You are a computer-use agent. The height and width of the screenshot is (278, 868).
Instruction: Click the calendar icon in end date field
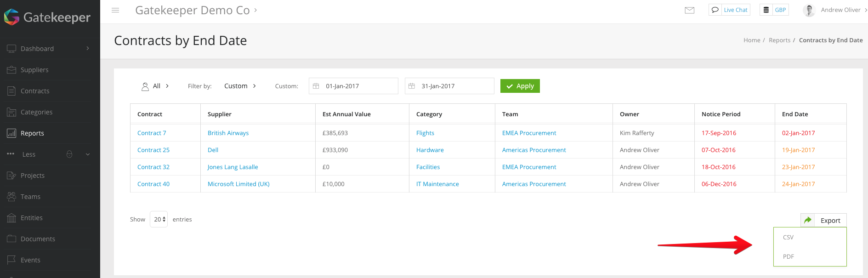pos(412,86)
